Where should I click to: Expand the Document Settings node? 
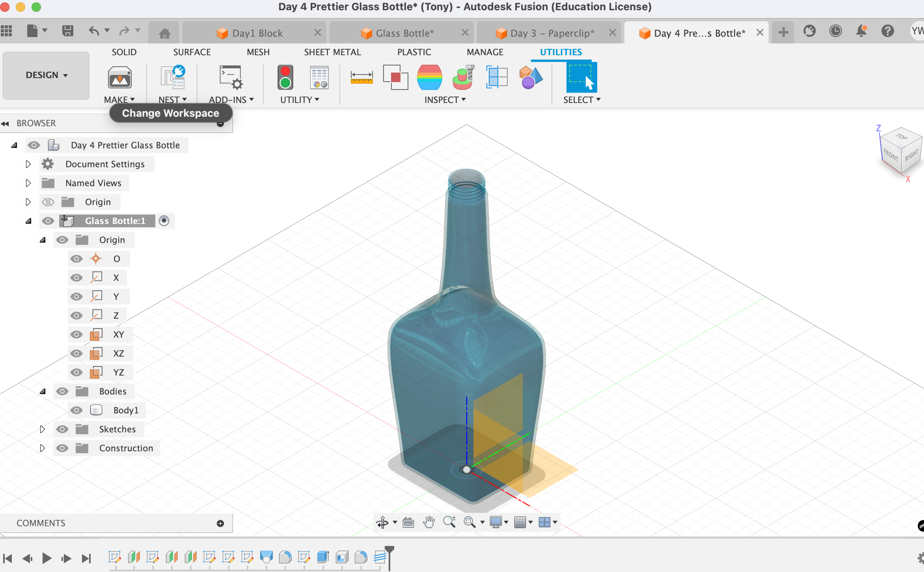pyautogui.click(x=28, y=164)
